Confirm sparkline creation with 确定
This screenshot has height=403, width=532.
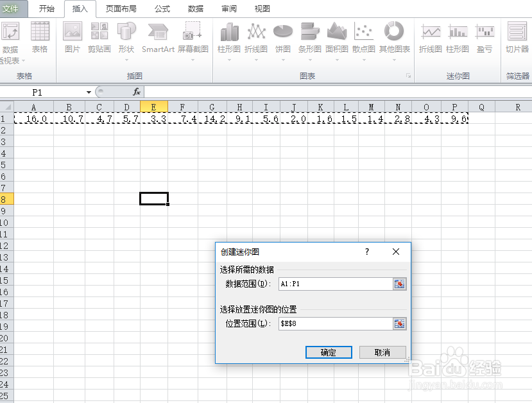click(x=329, y=352)
